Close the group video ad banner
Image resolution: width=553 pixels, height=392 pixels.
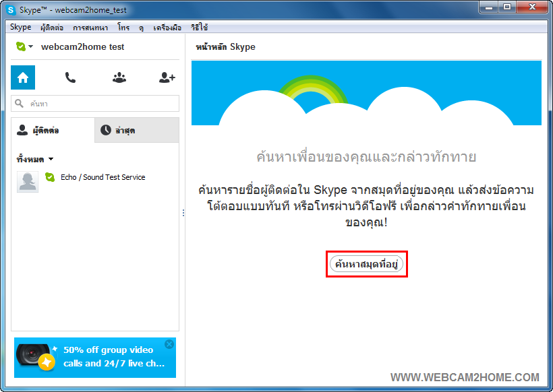pos(169,344)
